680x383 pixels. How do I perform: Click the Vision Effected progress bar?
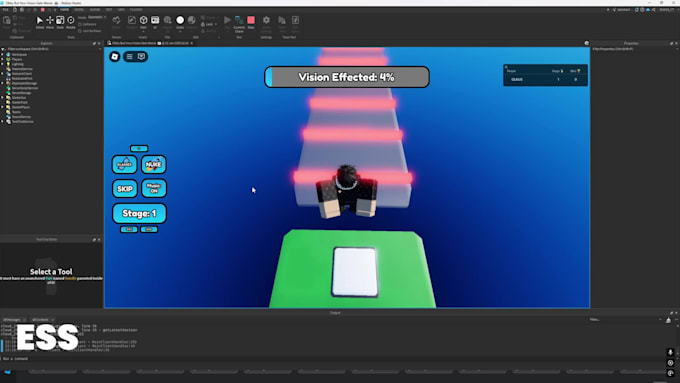(x=347, y=77)
